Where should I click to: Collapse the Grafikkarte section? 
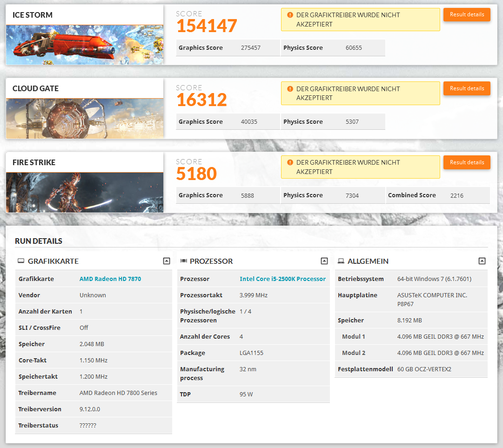coord(167,261)
